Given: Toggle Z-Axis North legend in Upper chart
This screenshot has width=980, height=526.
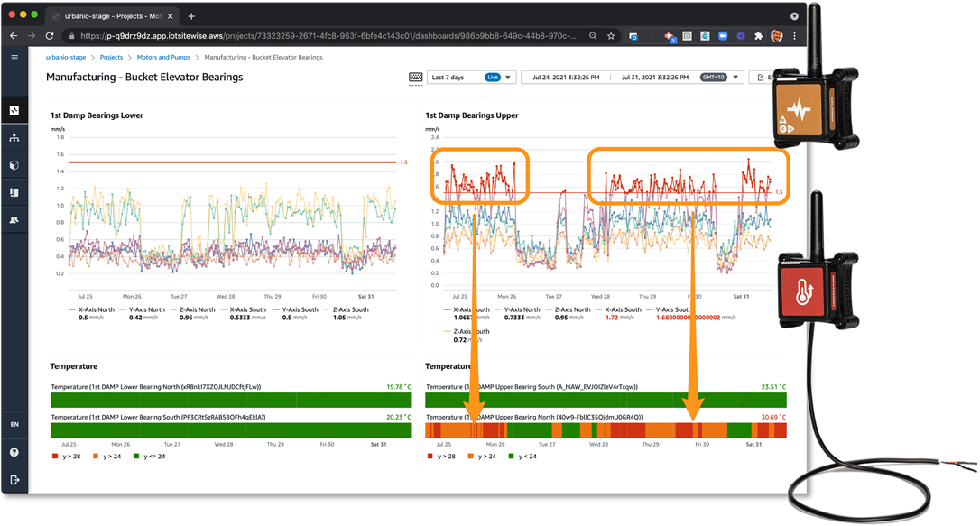Looking at the screenshot, I should pyautogui.click(x=569, y=309).
